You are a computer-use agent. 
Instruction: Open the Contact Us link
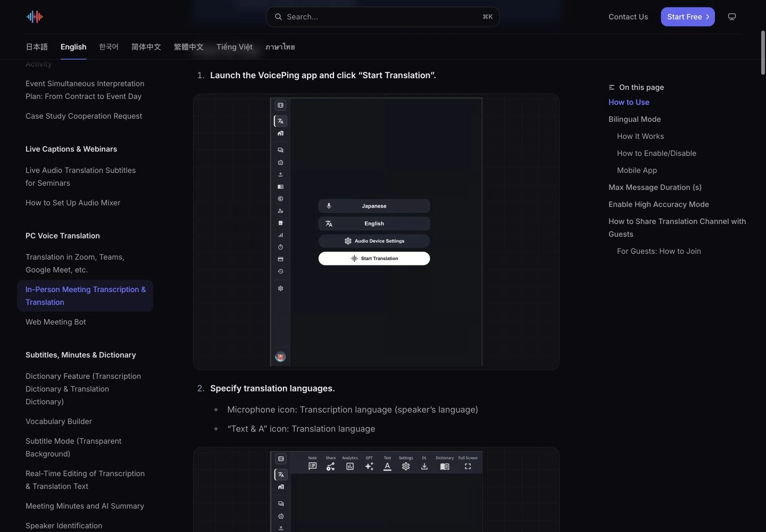pos(628,17)
